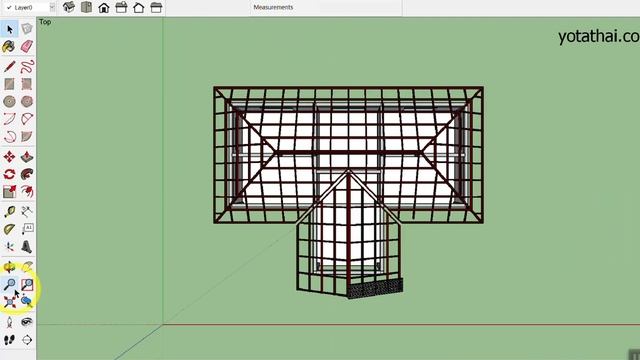Select the Tape Measure tool
640x360 pixels.
[9, 211]
